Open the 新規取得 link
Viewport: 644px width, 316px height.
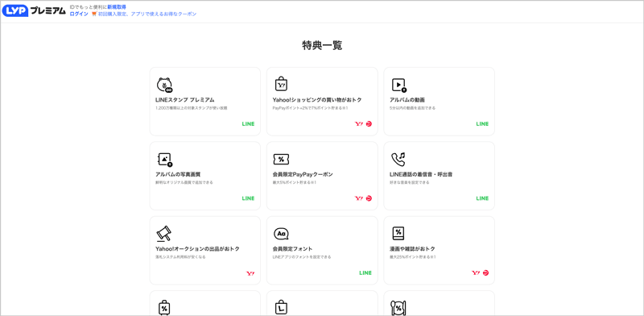pyautogui.click(x=117, y=7)
